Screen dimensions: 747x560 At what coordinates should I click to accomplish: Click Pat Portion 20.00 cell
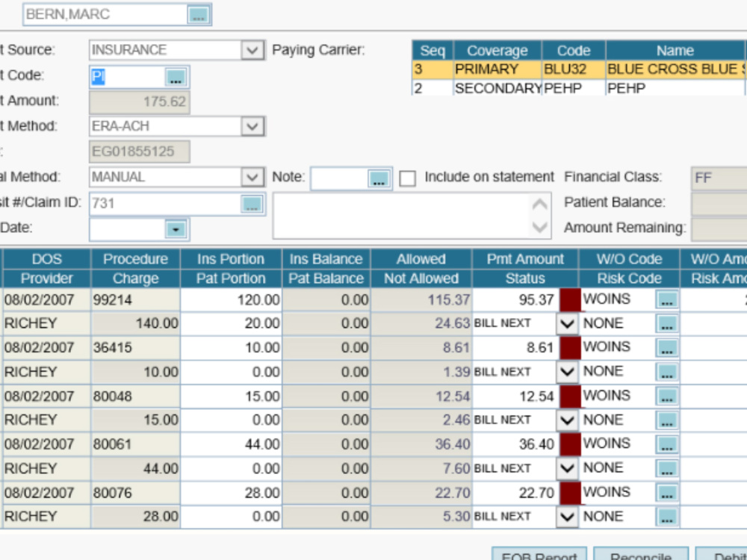(x=231, y=324)
